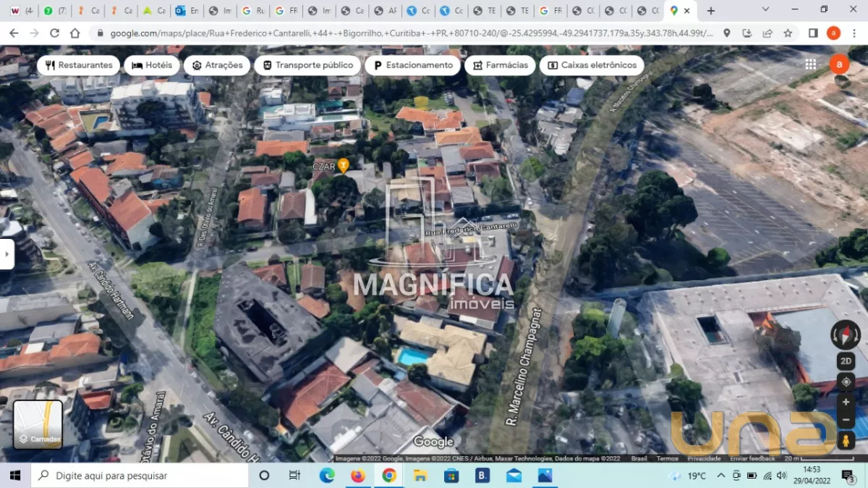This screenshot has height=488, width=868.
Task: Open a new browser tab
Action: click(x=710, y=11)
